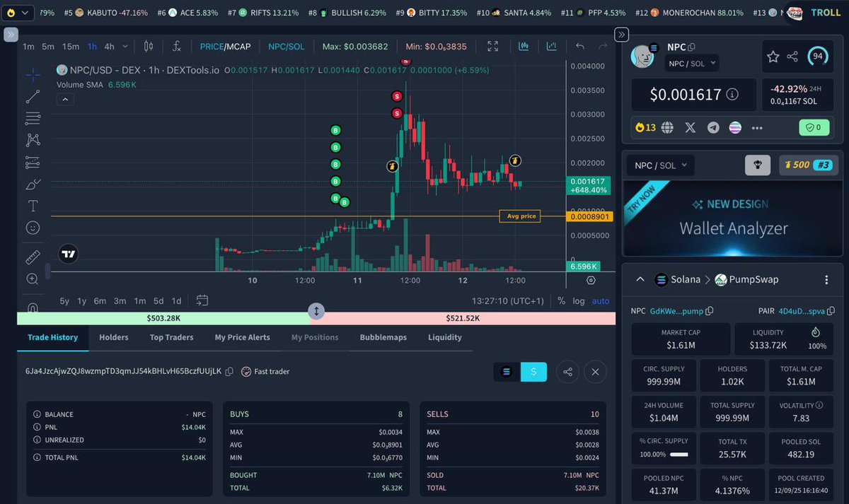This screenshot has height=504, width=849.
Task: Open the pool options kebab menu
Action: tap(826, 280)
